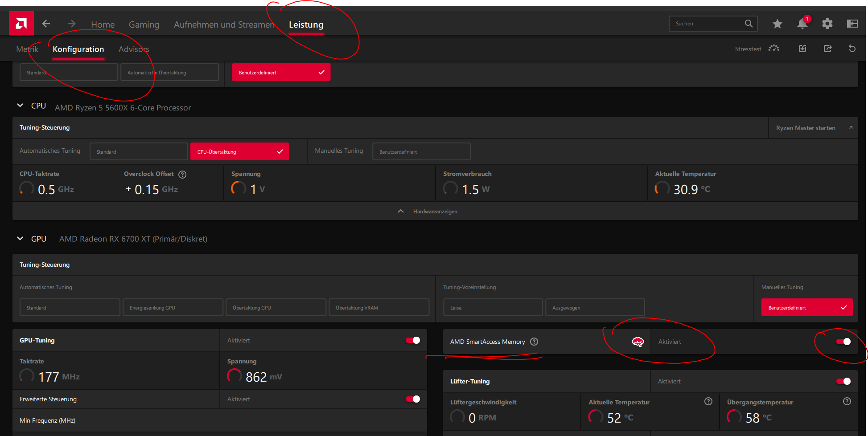Image resolution: width=868 pixels, height=436 pixels.
Task: Open Aufnehmen und Streamen tab
Action: pos(224,24)
